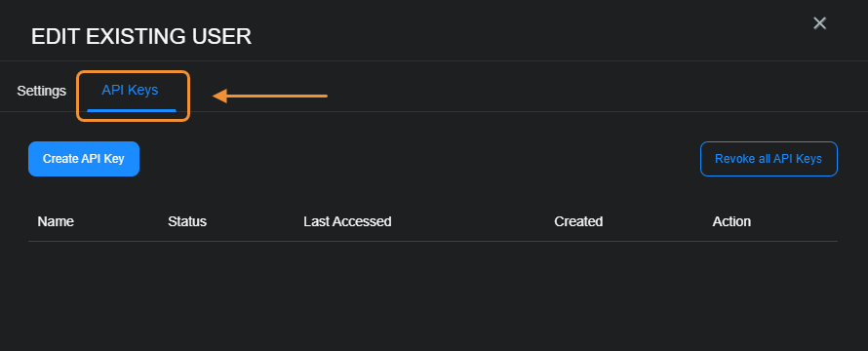Select the Action column header
The image size is (868, 351).
point(731,221)
